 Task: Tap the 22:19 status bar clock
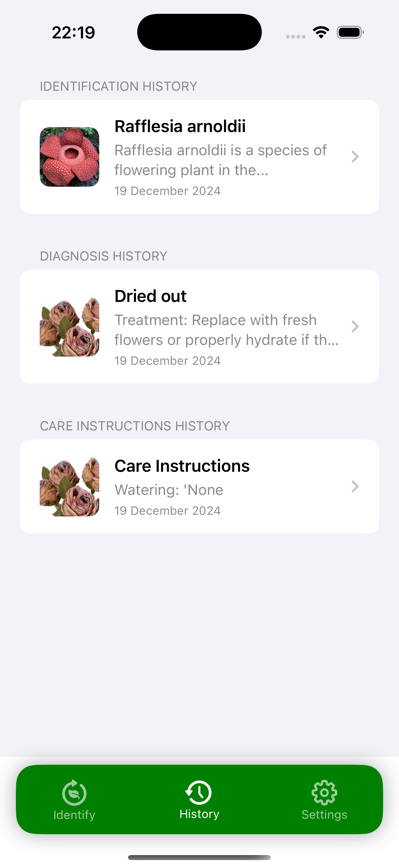[x=73, y=33]
